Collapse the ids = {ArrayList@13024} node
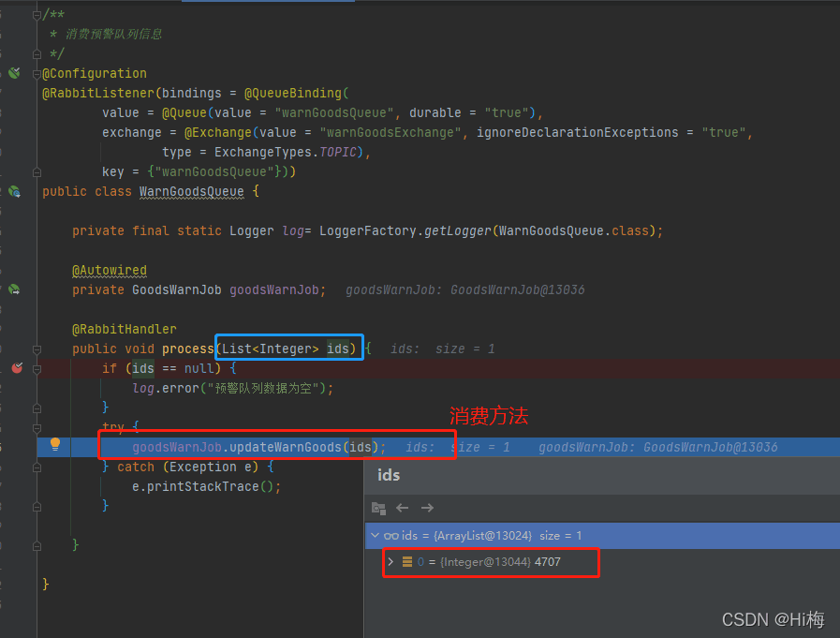 coord(375,536)
